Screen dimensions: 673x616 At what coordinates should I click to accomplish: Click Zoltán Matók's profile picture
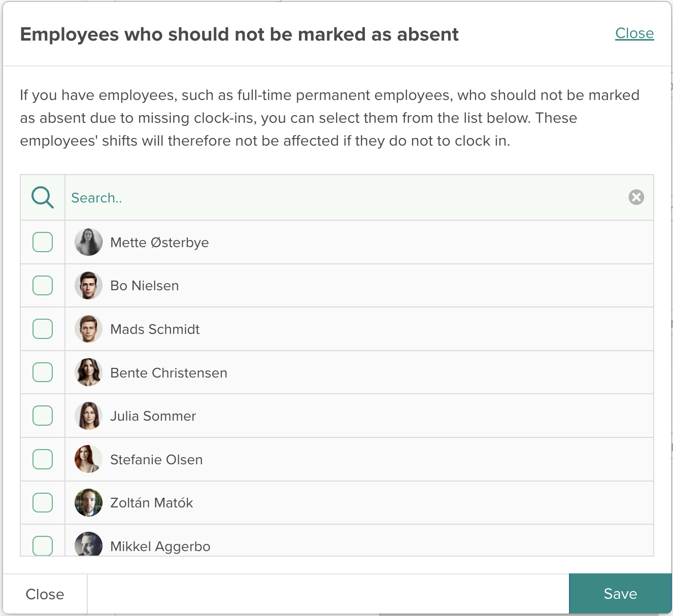[x=88, y=502]
